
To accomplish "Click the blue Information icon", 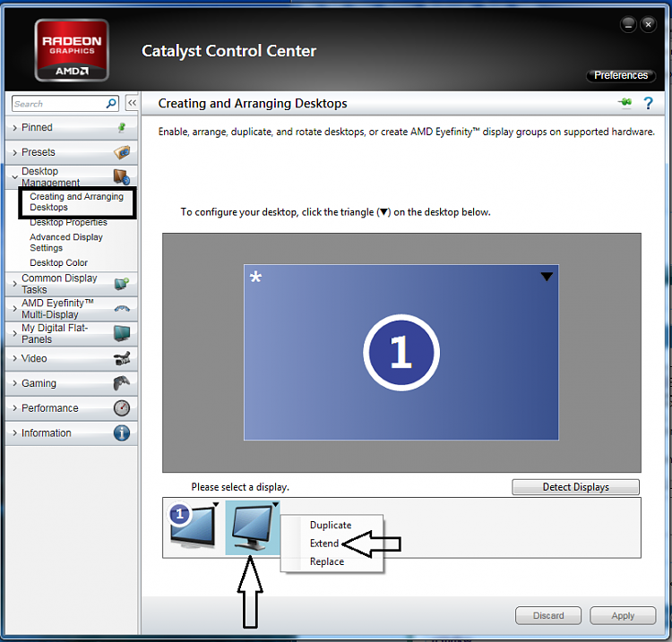I will [x=122, y=433].
